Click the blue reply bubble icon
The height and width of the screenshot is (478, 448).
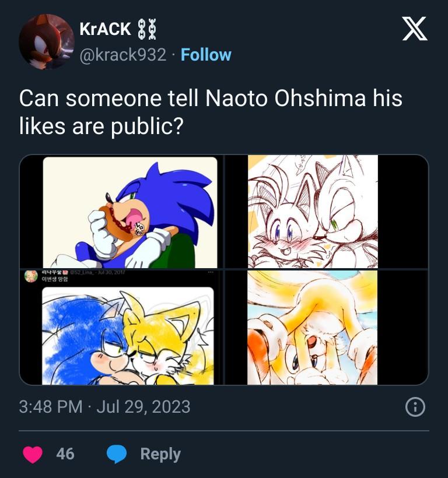pos(117,454)
